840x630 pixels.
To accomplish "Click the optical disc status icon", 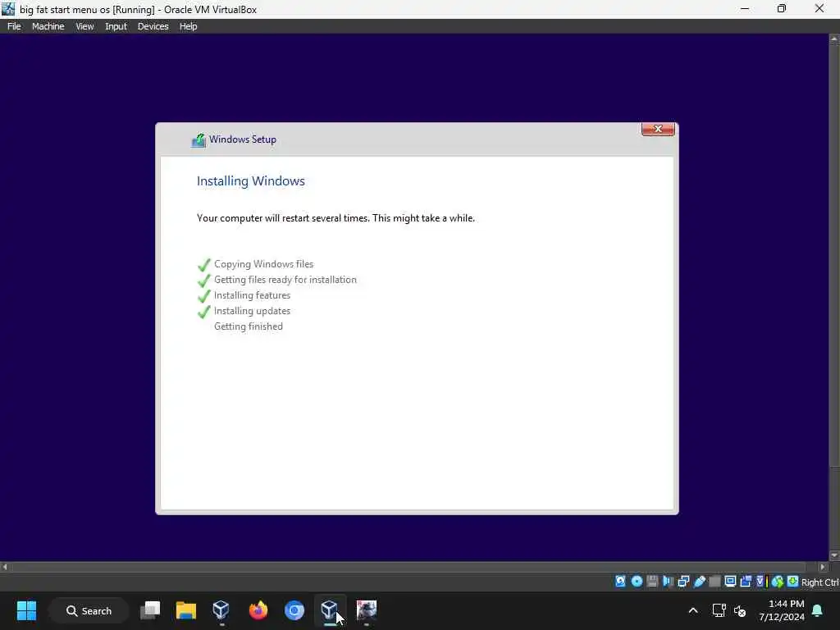I will [x=637, y=582].
